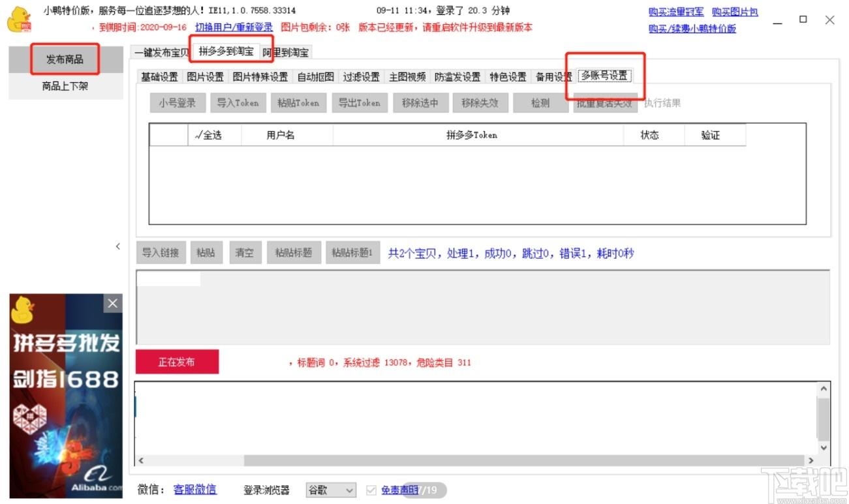Open the 过滤设置 settings tab
This screenshot has height=504, width=849.
(x=361, y=77)
